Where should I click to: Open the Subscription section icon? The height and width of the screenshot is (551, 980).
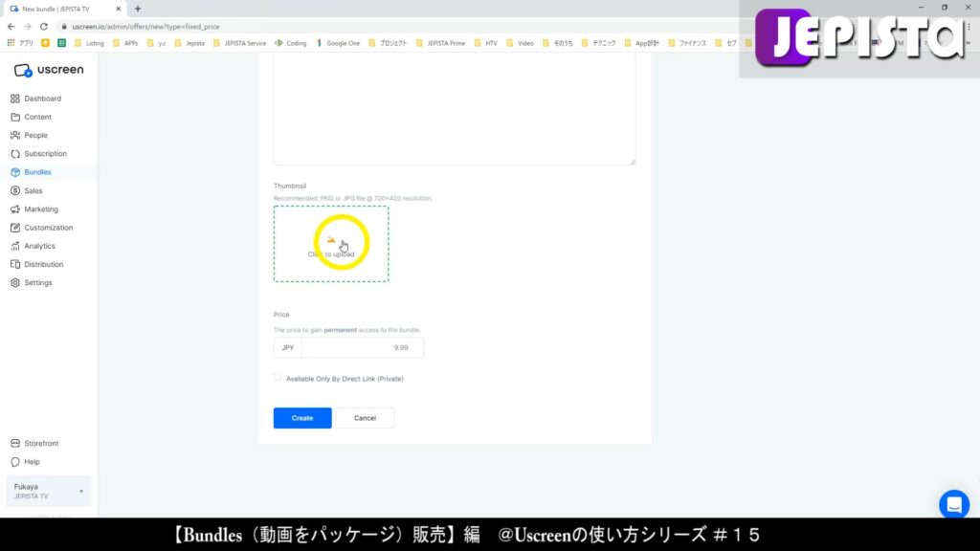[15, 154]
